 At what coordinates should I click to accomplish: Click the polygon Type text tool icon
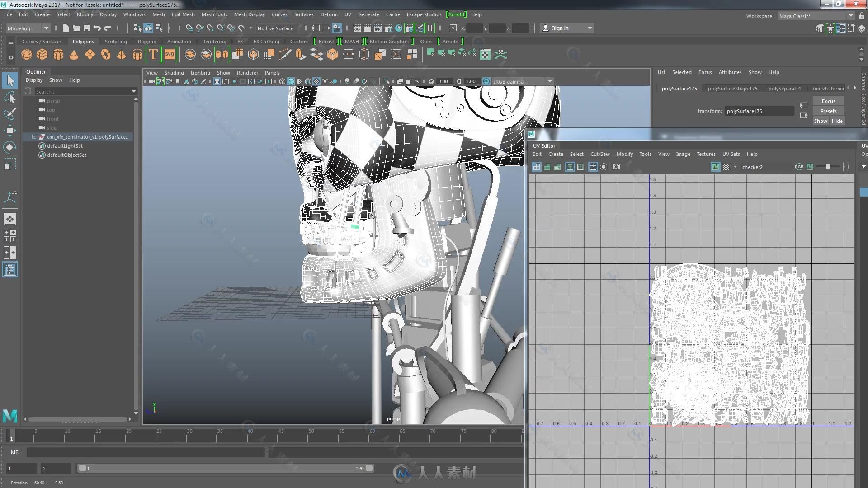pyautogui.click(x=153, y=55)
